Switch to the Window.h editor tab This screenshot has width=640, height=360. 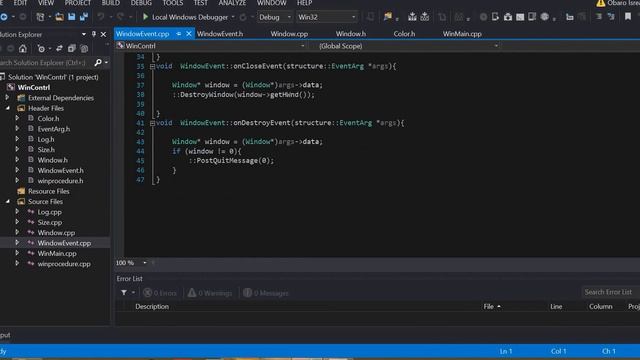351,34
